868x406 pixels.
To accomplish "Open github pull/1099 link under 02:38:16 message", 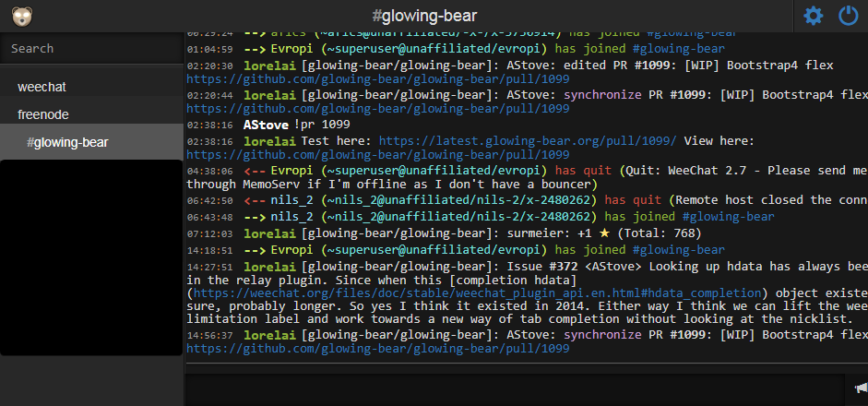I will coord(377,154).
